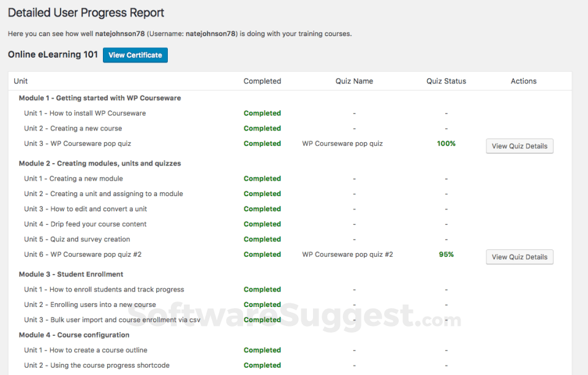Viewport: 588px width, 375px height.
Task: Click the View Certificate button
Action: (135, 55)
